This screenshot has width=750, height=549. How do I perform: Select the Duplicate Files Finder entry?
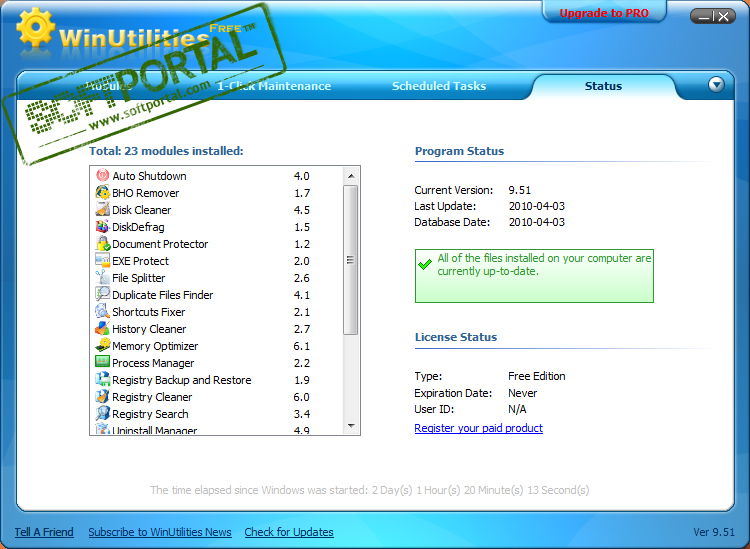pos(163,295)
